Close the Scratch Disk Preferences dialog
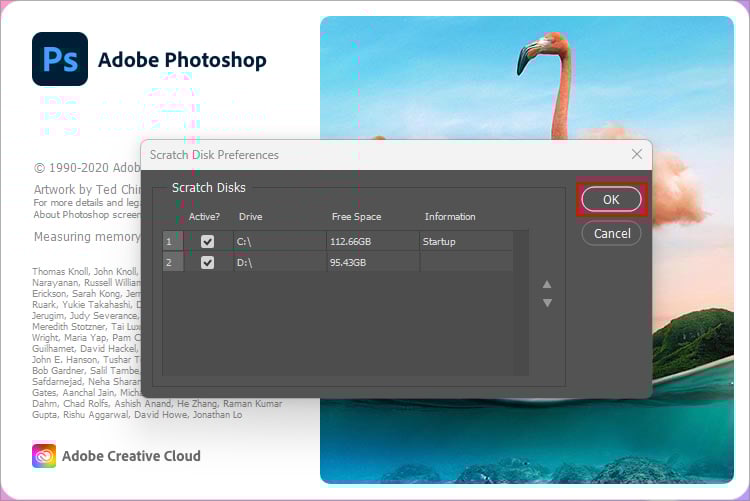The image size is (750, 501). [x=637, y=154]
